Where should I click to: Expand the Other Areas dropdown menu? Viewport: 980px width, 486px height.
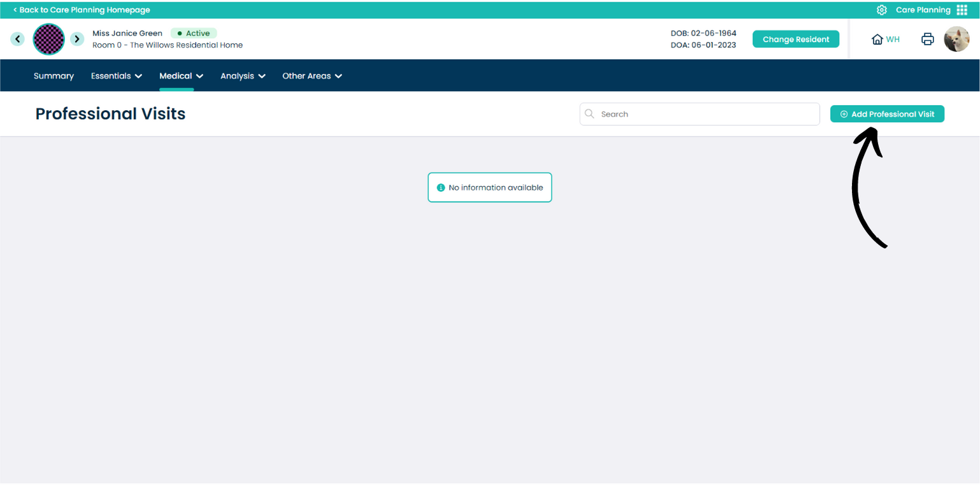[x=312, y=76]
